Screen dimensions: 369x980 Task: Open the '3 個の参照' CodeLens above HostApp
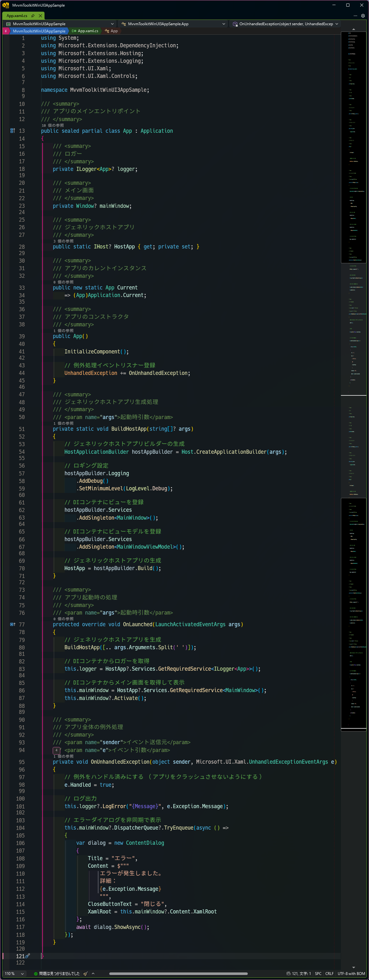pyautogui.click(x=63, y=241)
